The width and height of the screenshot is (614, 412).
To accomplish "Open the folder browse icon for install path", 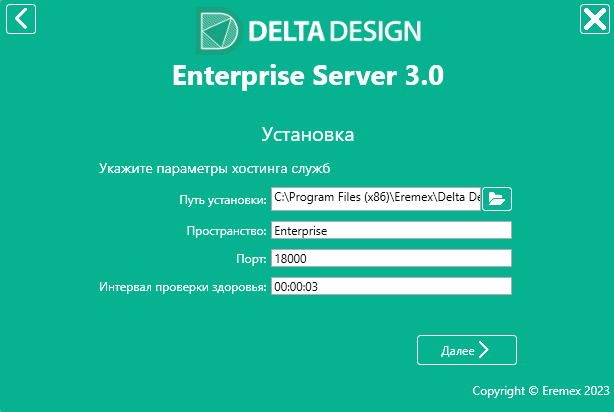I will (497, 199).
